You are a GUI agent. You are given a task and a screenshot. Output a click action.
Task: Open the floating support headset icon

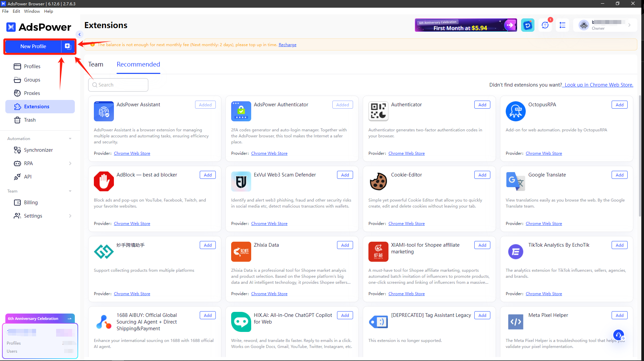tap(618, 335)
